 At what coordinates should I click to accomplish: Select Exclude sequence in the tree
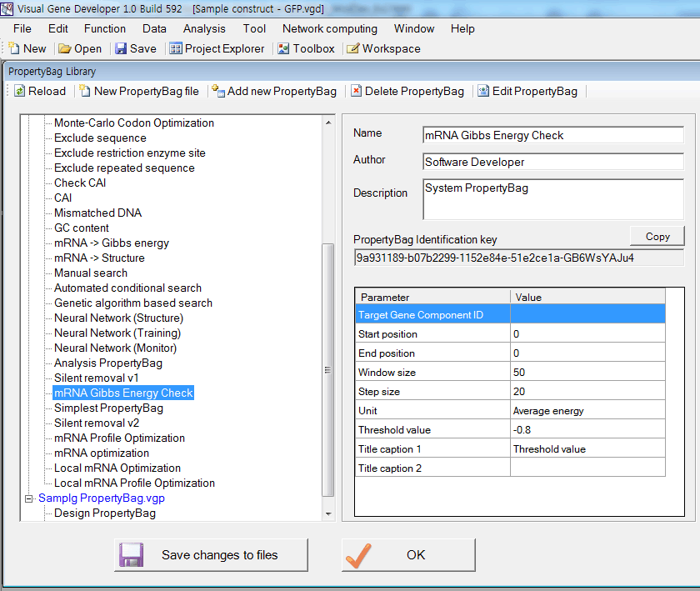[100, 138]
